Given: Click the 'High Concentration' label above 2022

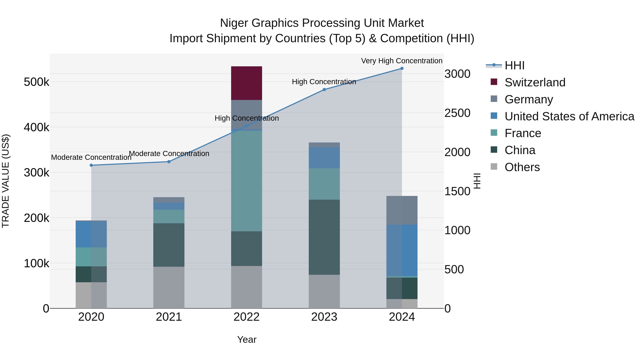Looking at the screenshot, I should 247,118.
